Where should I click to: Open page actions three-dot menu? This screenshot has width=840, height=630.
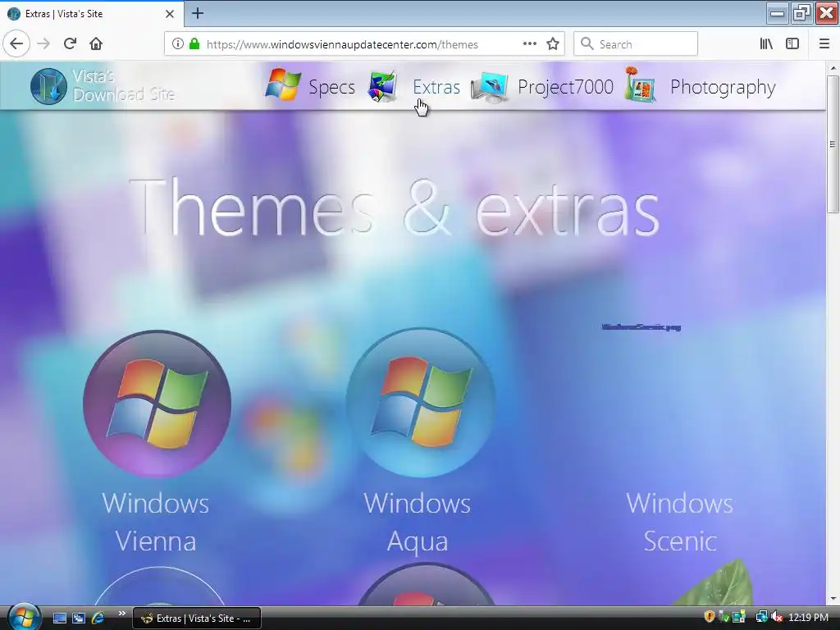tap(530, 44)
